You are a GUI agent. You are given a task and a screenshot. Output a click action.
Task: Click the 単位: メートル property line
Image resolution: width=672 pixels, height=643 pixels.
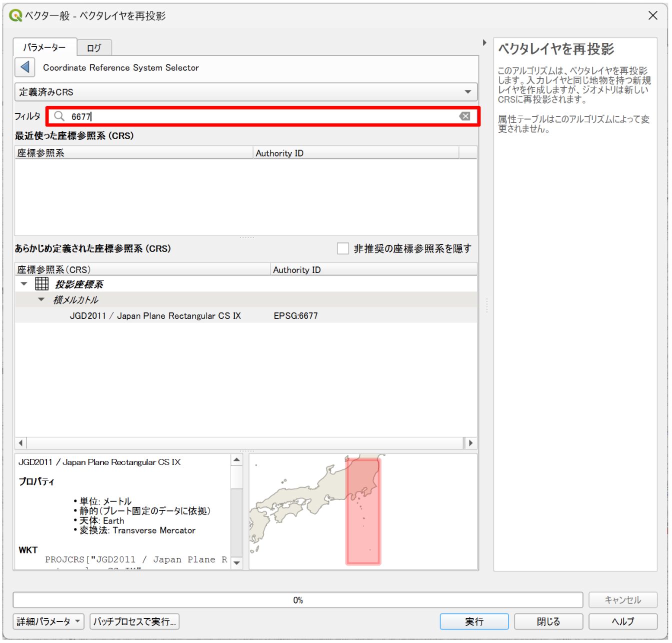105,501
